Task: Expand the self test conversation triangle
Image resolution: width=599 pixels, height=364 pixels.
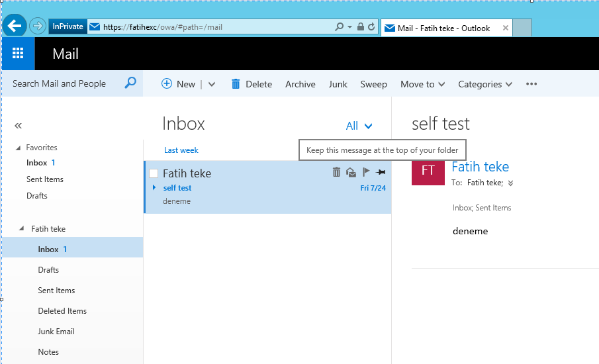Action: coord(154,187)
